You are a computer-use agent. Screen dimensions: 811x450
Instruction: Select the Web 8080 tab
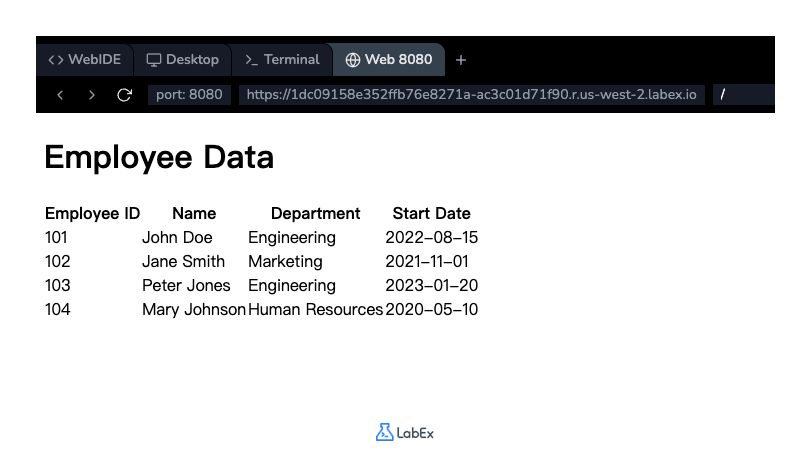click(389, 60)
